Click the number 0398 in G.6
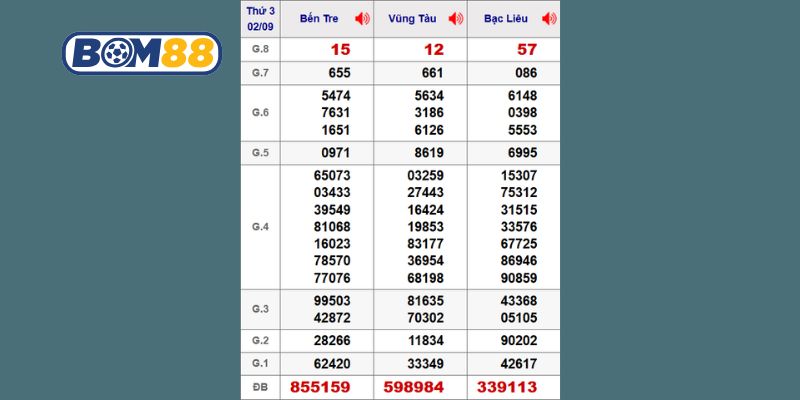 pos(522,113)
